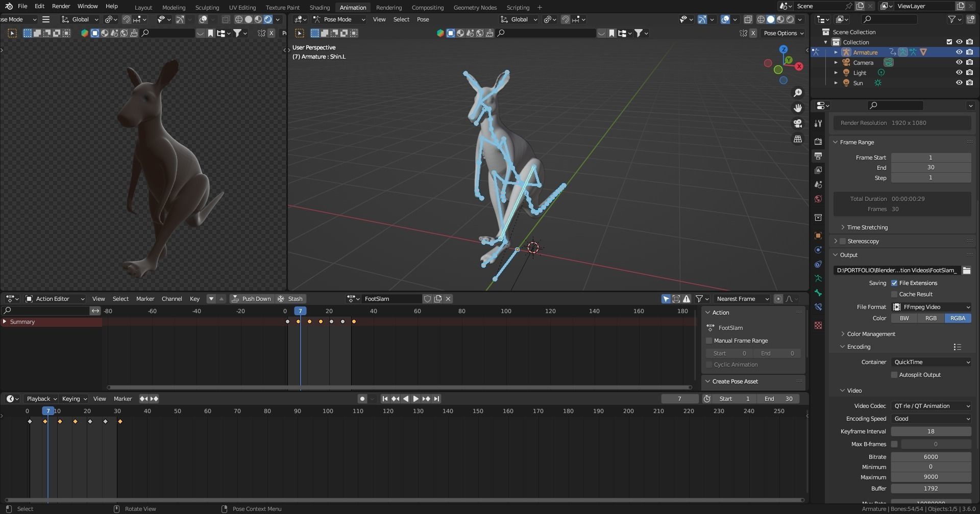Open Video Codec dropdown

[x=931, y=406]
